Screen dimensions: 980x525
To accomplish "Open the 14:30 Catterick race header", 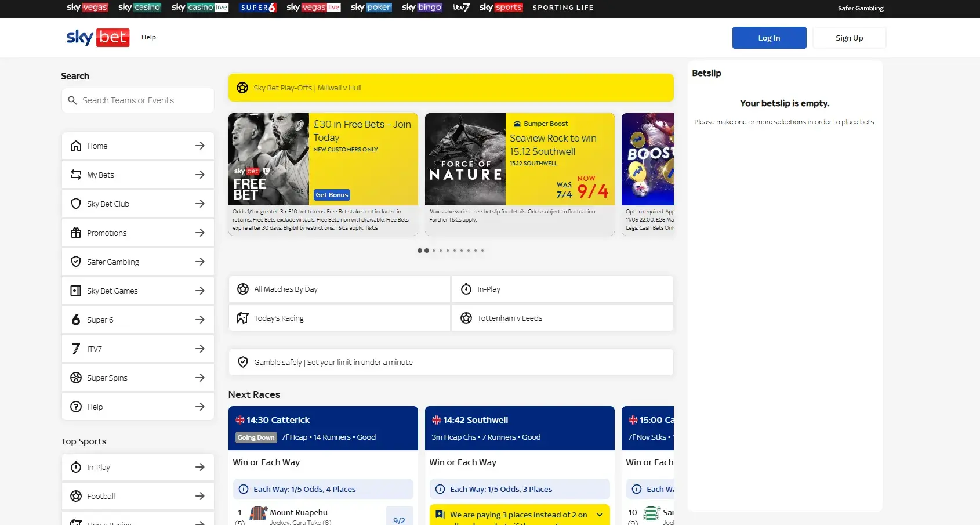I will (x=323, y=428).
